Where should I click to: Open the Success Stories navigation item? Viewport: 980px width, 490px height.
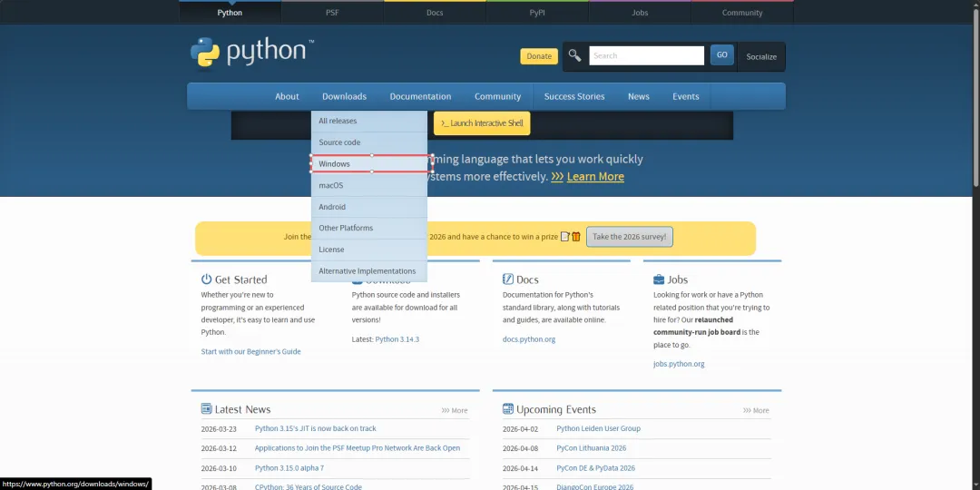(x=574, y=96)
